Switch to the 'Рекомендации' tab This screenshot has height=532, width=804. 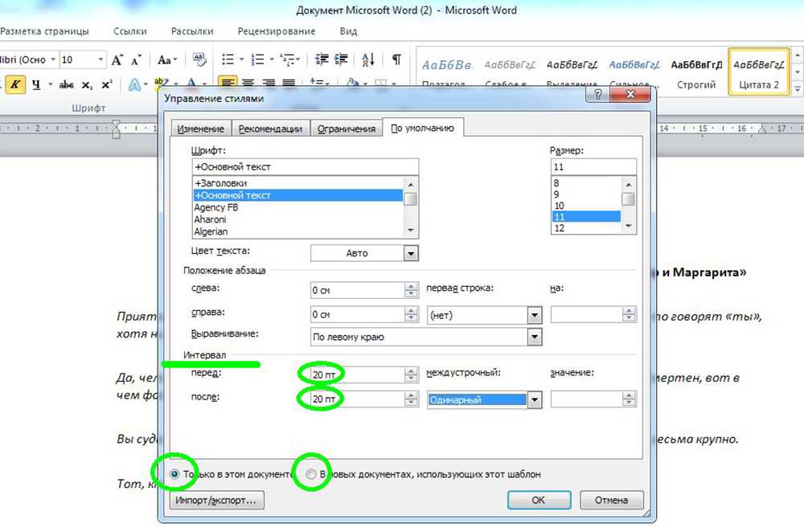[273, 129]
